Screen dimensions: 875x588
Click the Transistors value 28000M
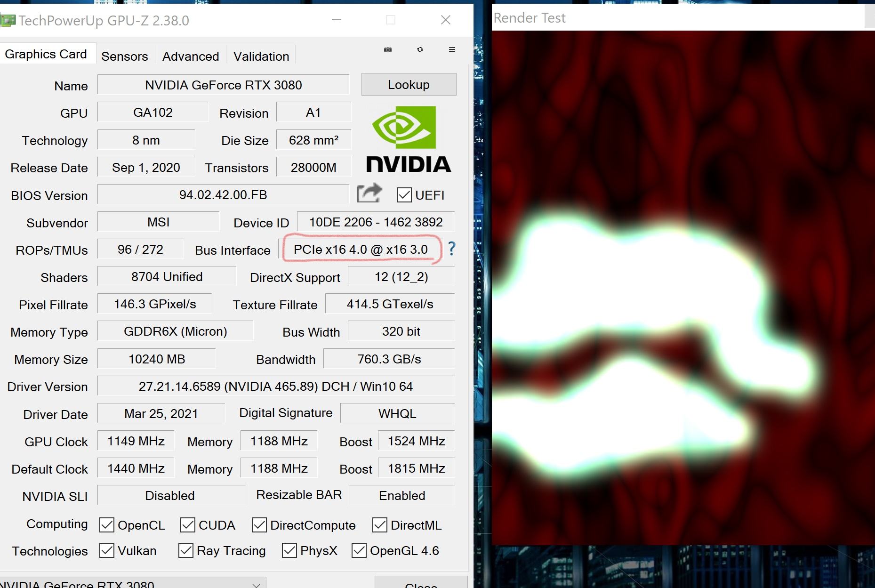313,168
